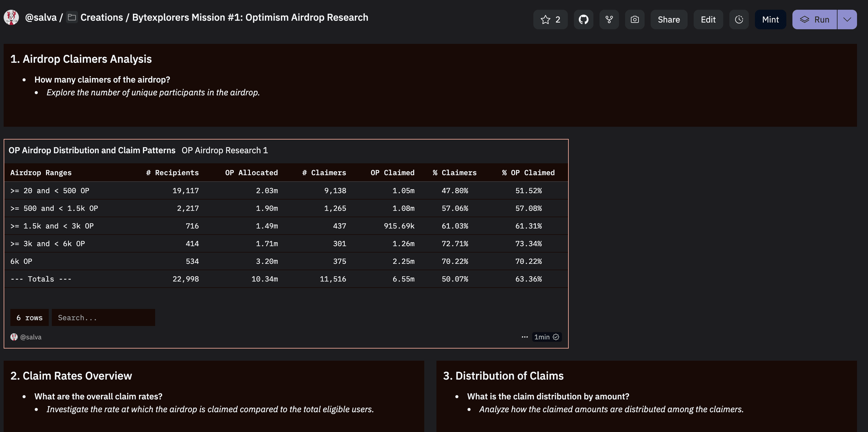The width and height of the screenshot is (868, 432).
Task: Click the small salva avatar under table
Action: (x=14, y=337)
